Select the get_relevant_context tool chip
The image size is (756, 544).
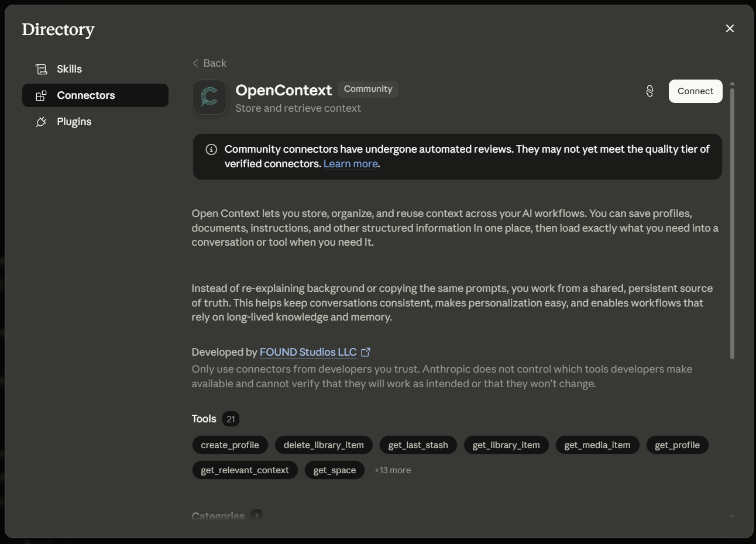click(245, 470)
